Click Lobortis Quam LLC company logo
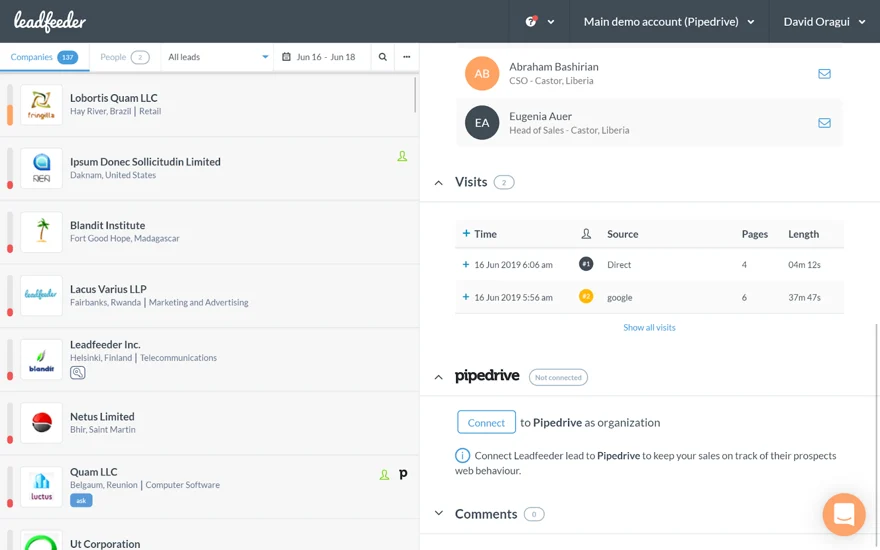The image size is (880, 550). point(41,104)
